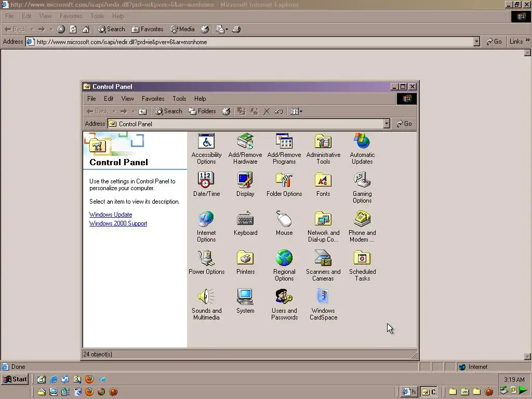Viewport: 532px width, 399px height.
Task: Open the Control Panel Help menu
Action: point(200,99)
